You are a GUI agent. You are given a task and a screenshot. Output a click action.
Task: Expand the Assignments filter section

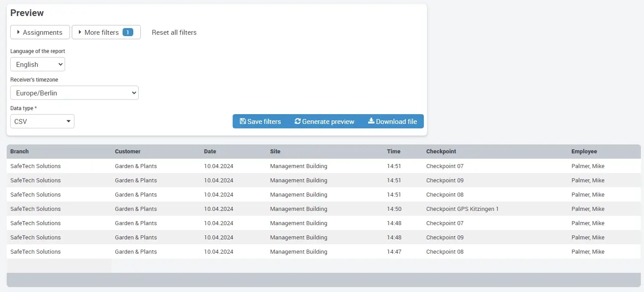[x=40, y=32]
